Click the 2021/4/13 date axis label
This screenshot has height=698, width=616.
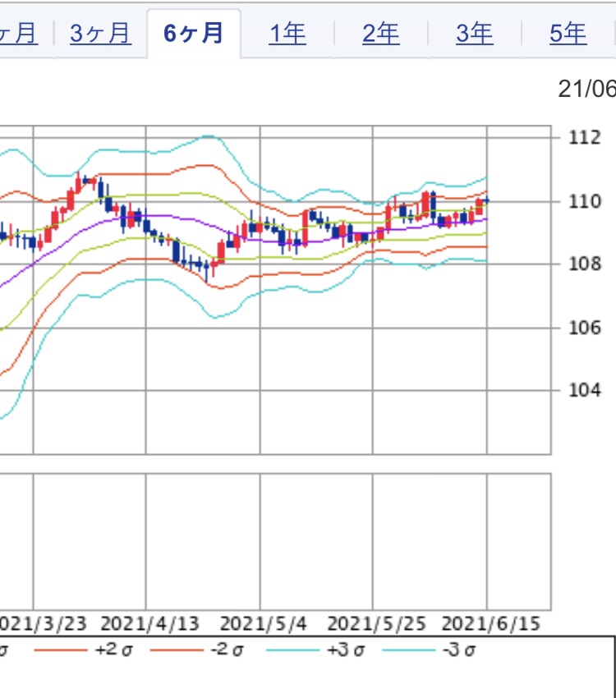tap(150, 623)
